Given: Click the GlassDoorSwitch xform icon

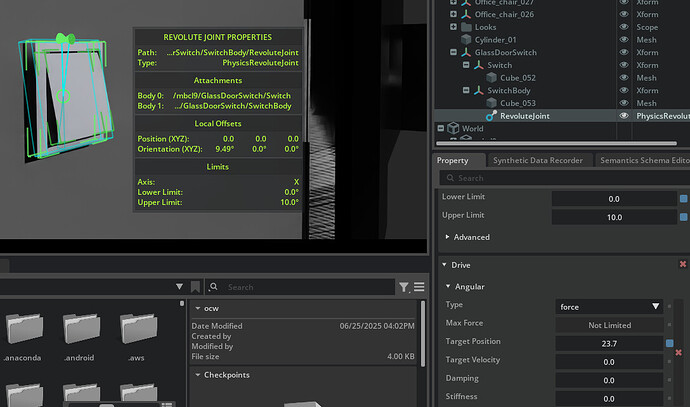Looking at the screenshot, I should (466, 52).
